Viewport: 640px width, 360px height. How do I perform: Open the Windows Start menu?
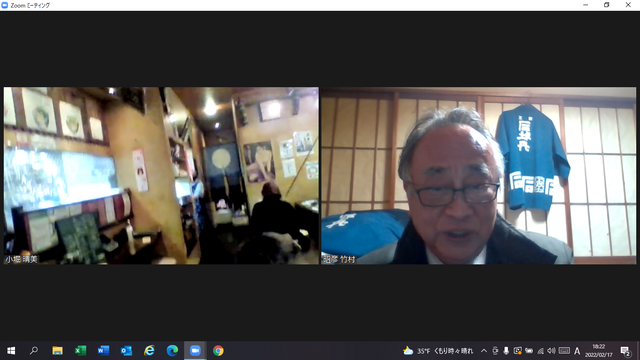click(x=11, y=351)
